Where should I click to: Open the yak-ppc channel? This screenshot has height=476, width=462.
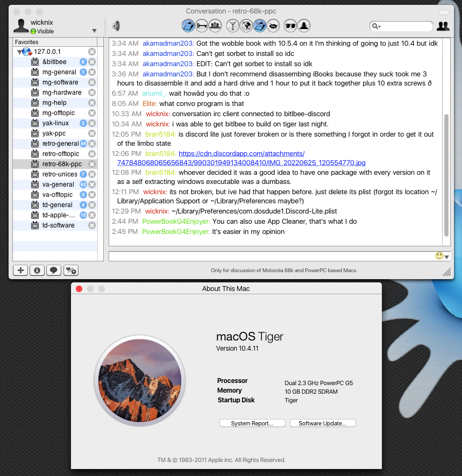tap(55, 133)
